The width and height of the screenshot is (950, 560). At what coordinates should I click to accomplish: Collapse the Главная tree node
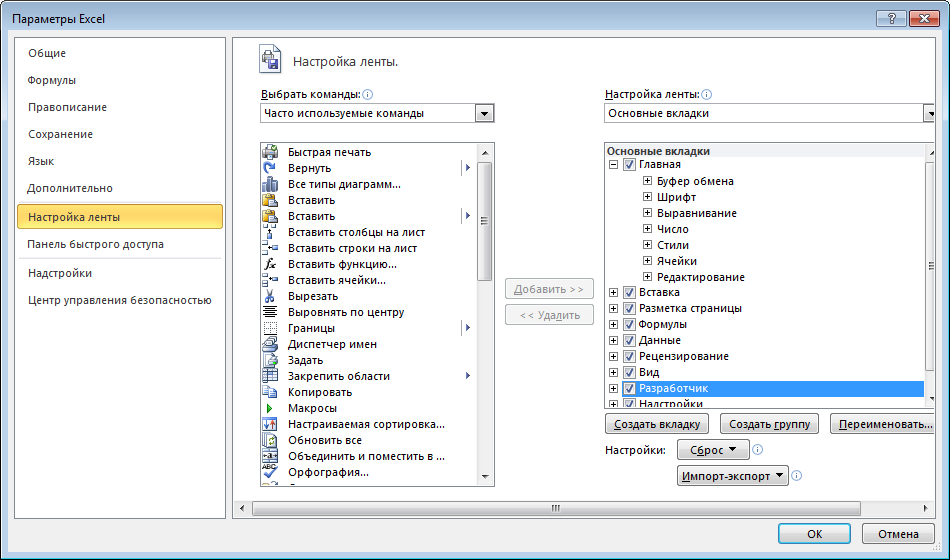(x=613, y=164)
